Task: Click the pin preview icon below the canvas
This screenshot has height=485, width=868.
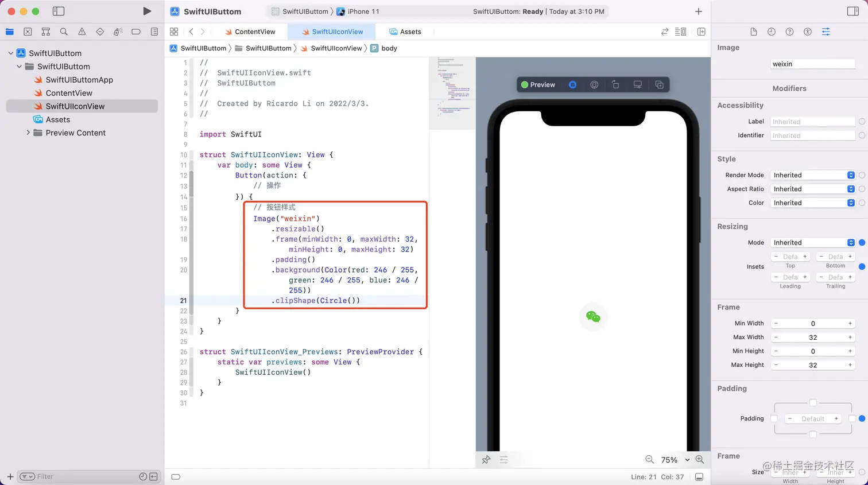Action: click(x=486, y=459)
